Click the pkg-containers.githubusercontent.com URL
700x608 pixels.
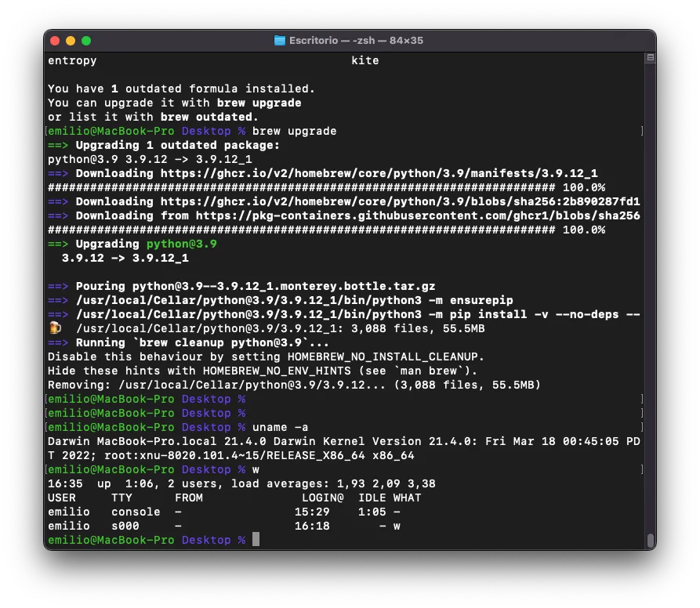(418, 216)
